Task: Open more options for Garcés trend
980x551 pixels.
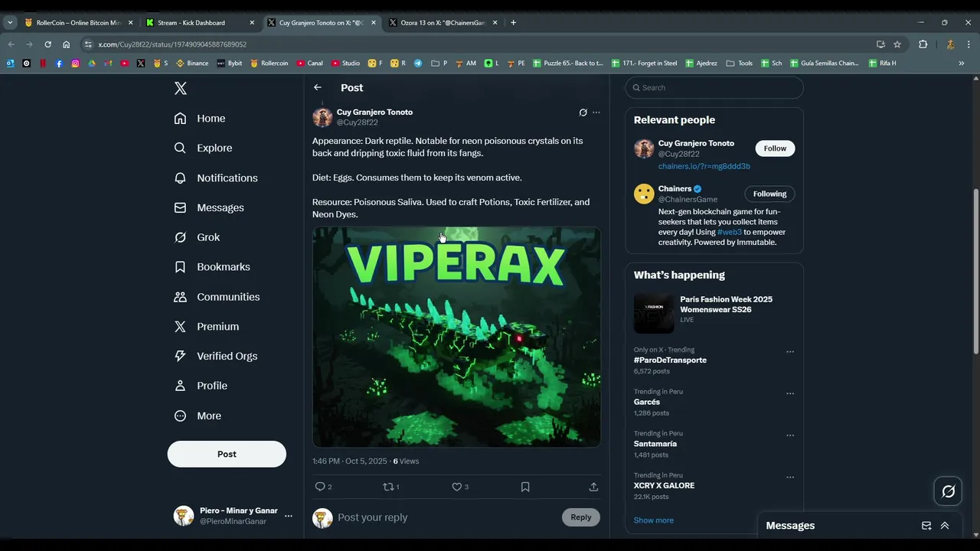Action: tap(790, 394)
